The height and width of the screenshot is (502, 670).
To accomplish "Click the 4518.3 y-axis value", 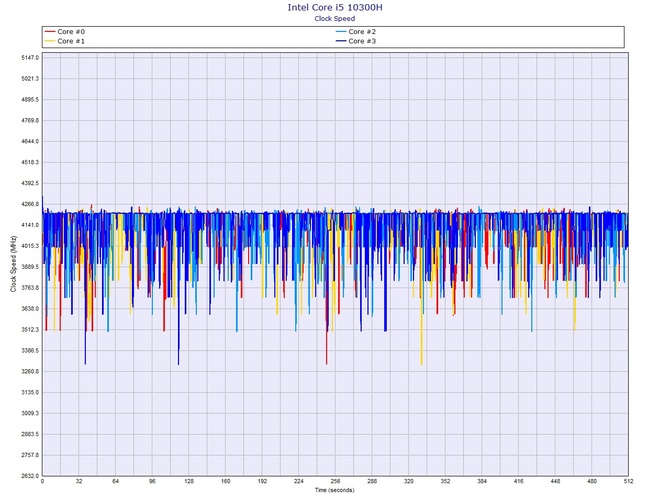I will click(30, 162).
